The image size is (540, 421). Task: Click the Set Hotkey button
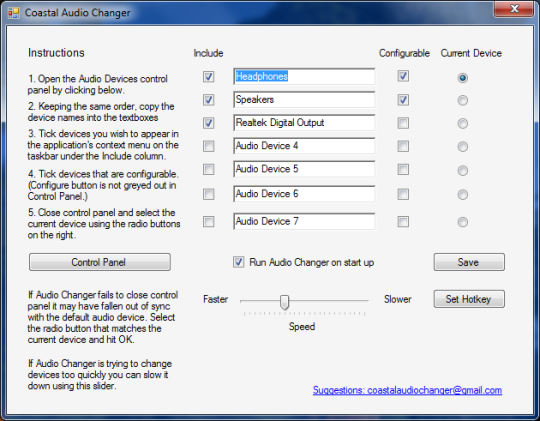coord(469,299)
